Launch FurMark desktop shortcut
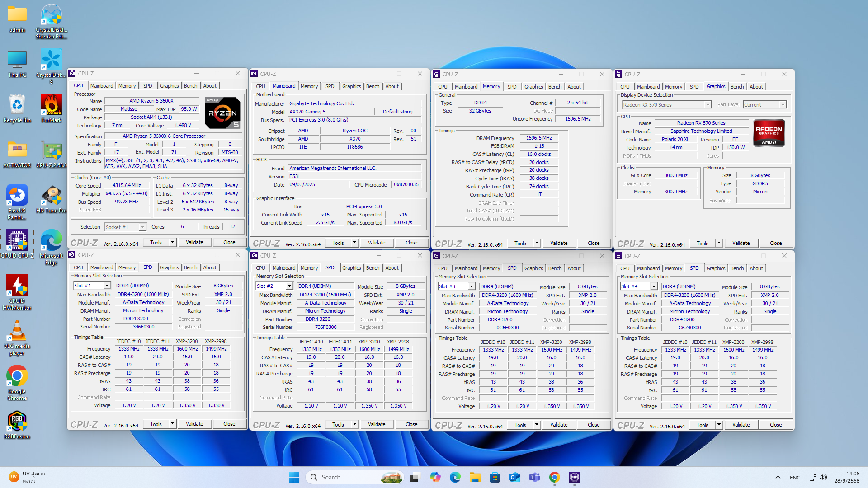The height and width of the screenshot is (488, 868). [x=51, y=109]
